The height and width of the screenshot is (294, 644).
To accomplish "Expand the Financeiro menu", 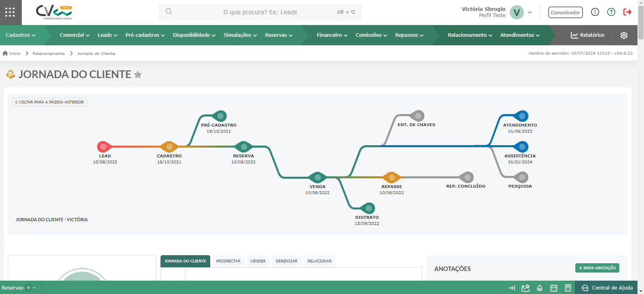I will 332,35.
